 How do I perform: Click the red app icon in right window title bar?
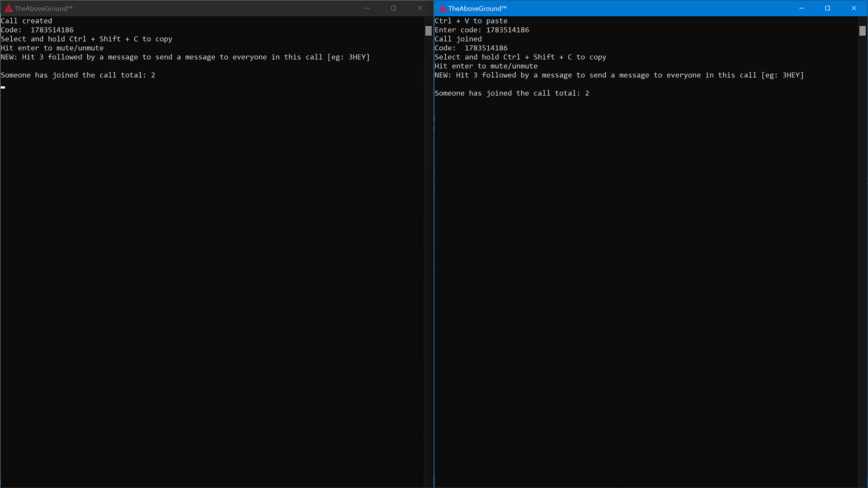pos(443,8)
